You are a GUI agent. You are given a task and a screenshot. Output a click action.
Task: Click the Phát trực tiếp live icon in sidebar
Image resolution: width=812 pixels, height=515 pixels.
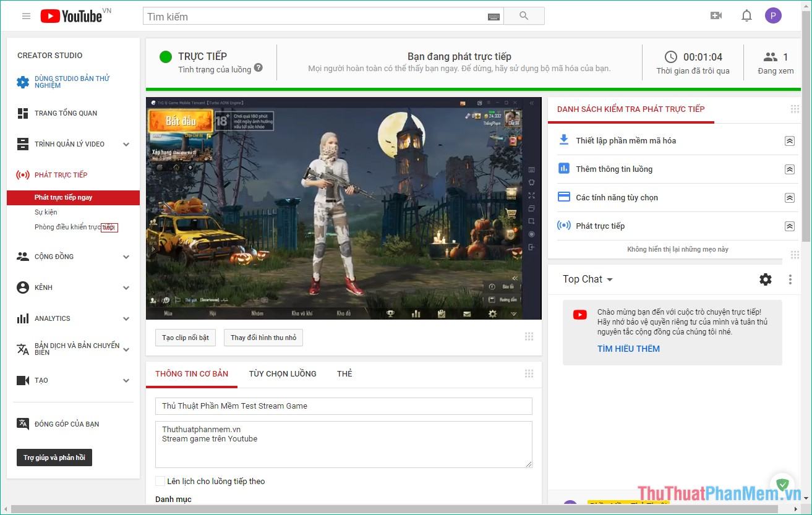23,175
